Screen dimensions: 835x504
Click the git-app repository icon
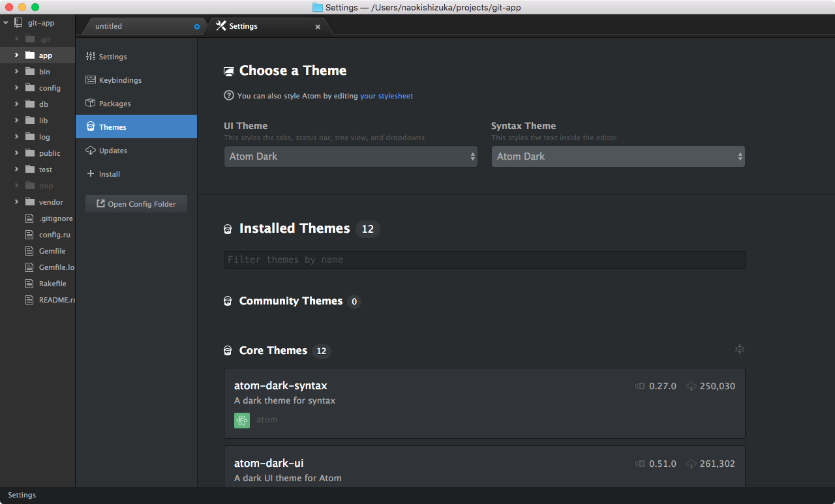[18, 23]
